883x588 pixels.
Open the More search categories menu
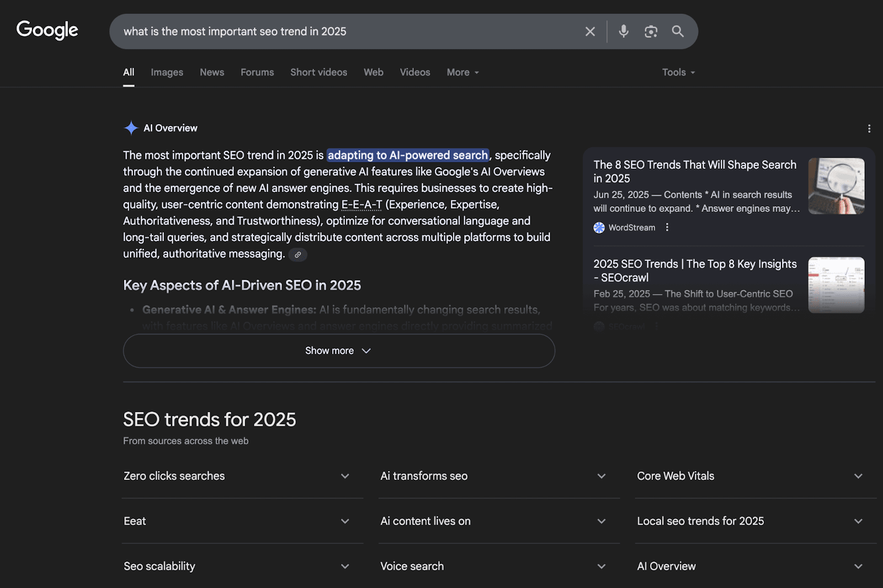point(462,72)
